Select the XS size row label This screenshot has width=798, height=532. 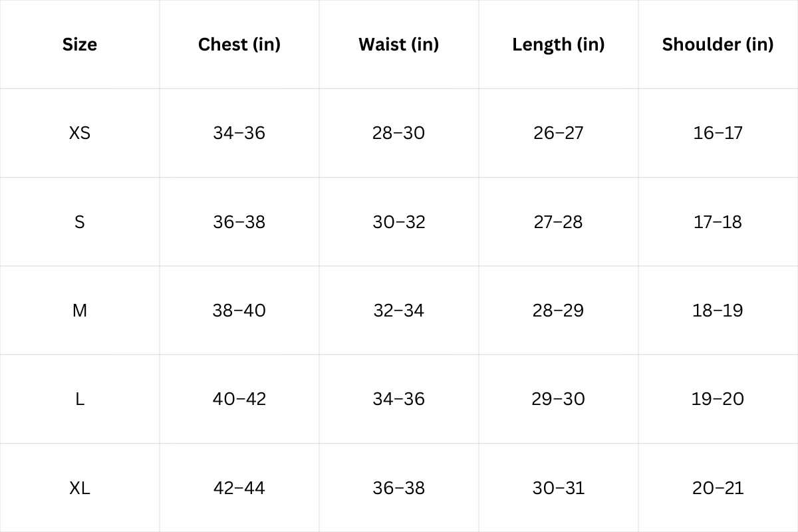pos(80,133)
